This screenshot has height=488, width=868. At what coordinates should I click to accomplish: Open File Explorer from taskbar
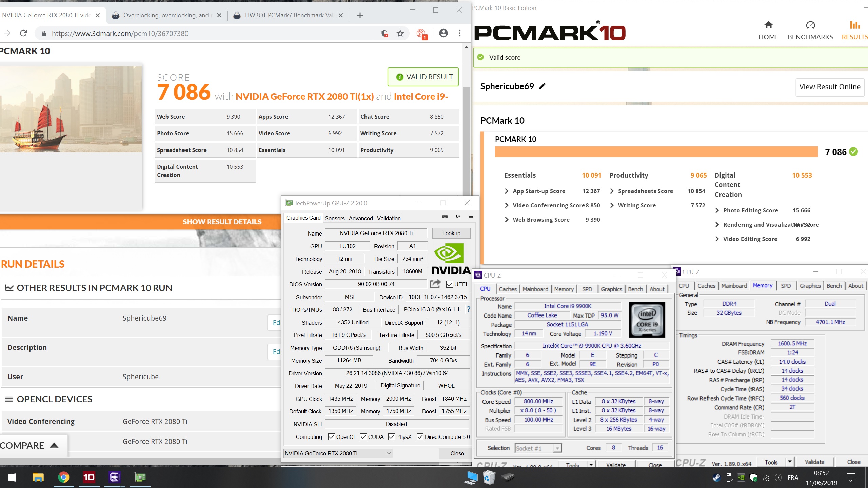click(38, 477)
